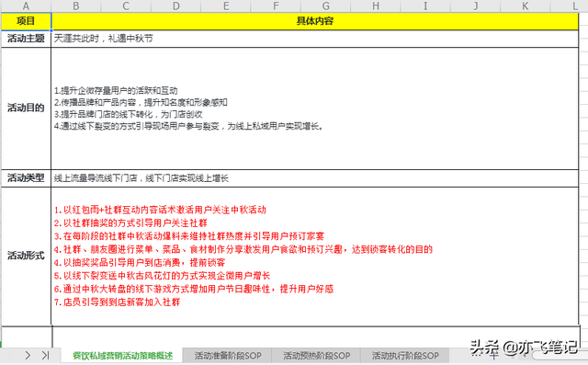Select column J header
588x365 pixels.
[x=475, y=6]
